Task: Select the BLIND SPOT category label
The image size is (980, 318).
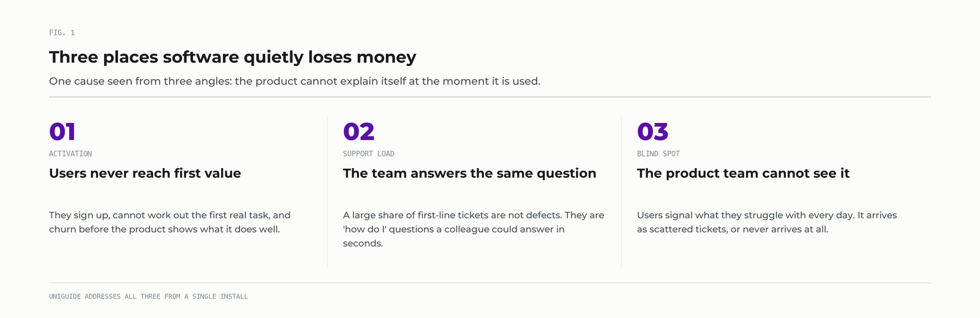Action: pyautogui.click(x=658, y=153)
